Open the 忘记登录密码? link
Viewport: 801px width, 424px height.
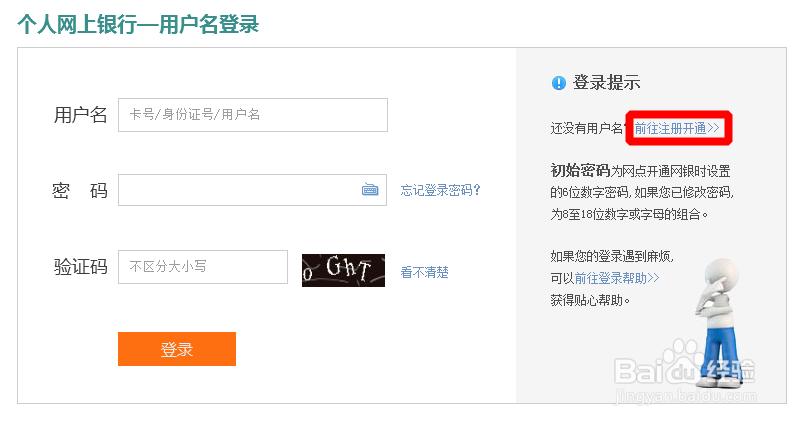pyautogui.click(x=440, y=190)
